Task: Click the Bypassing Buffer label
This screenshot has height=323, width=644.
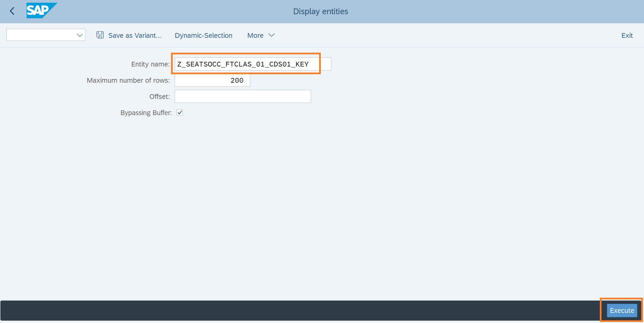Action: pos(146,113)
